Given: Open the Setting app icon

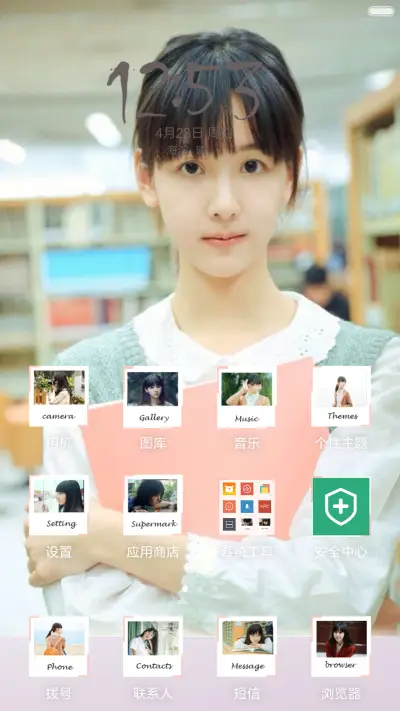Looking at the screenshot, I should pos(59,505).
